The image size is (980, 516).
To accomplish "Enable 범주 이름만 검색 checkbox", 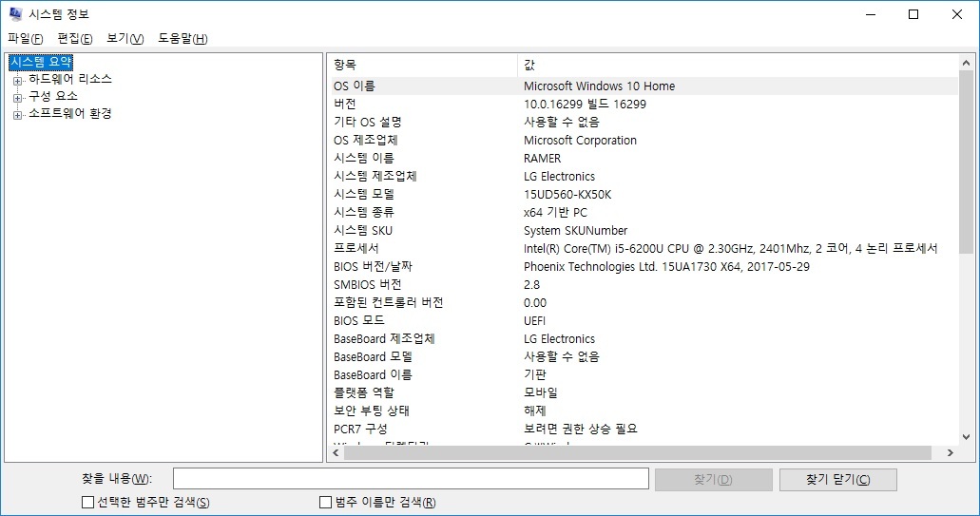I will click(327, 502).
